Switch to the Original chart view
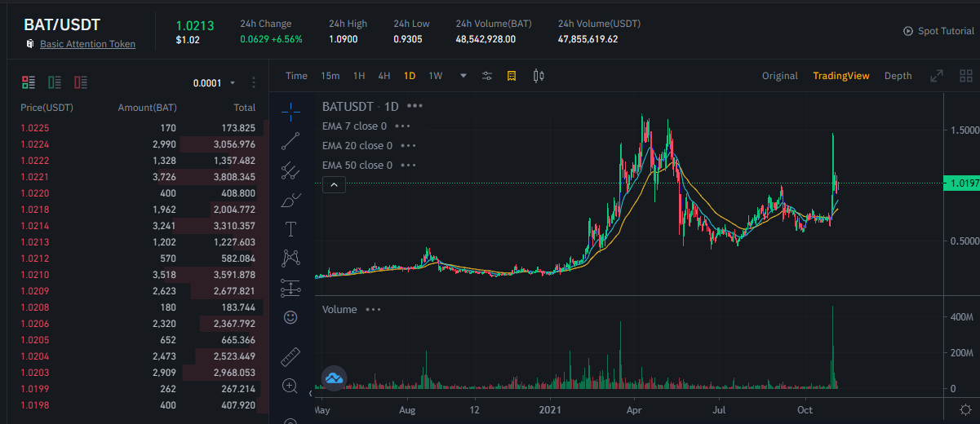This screenshot has width=980, height=424. tap(780, 76)
